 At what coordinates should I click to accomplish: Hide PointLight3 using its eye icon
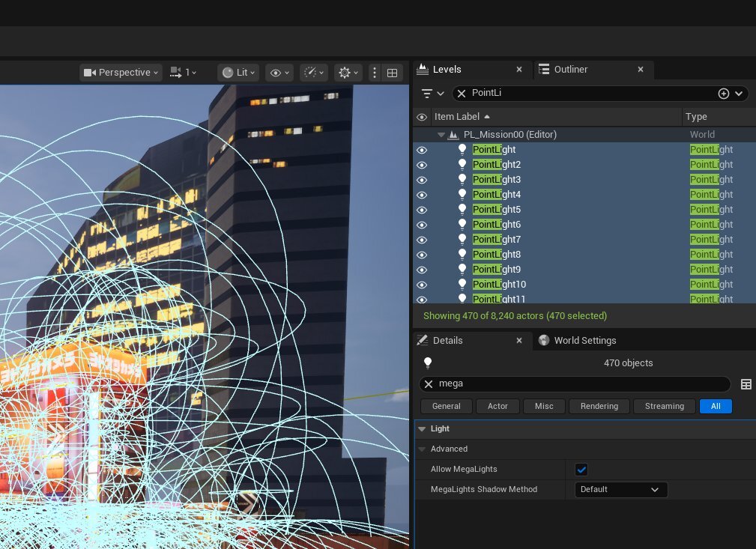click(421, 180)
